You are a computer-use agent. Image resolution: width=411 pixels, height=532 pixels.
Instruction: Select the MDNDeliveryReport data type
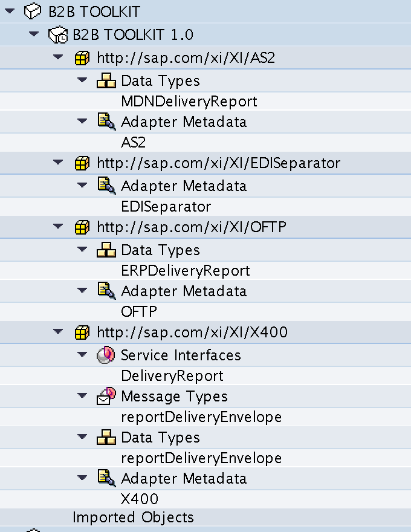point(189,101)
